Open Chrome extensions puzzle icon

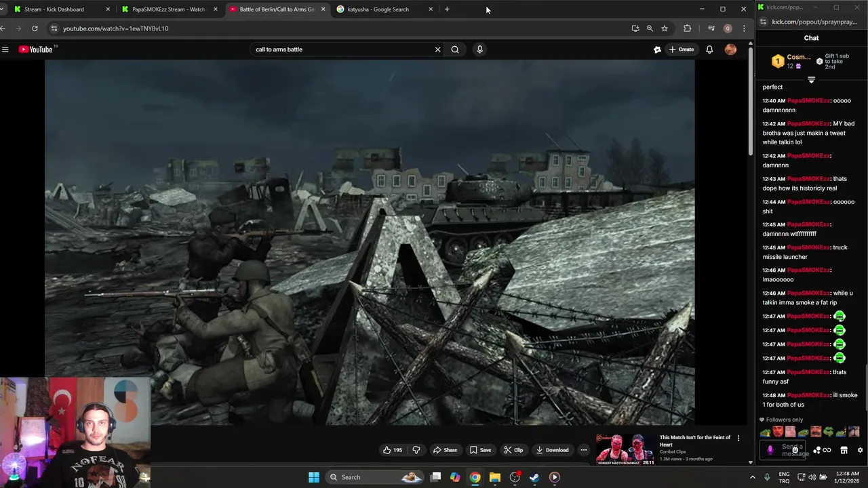click(687, 28)
